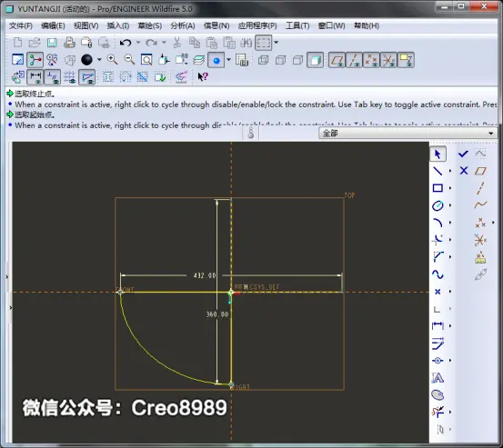This screenshot has height=448, width=503.
Task: Open the 全部 selection filter dropdown
Action: [x=408, y=133]
